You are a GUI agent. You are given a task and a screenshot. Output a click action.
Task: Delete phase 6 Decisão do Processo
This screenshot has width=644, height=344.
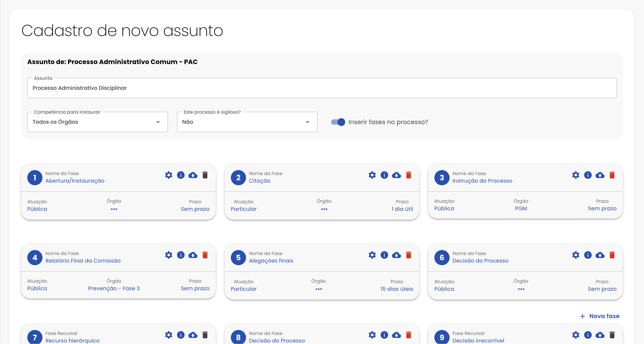pos(612,255)
